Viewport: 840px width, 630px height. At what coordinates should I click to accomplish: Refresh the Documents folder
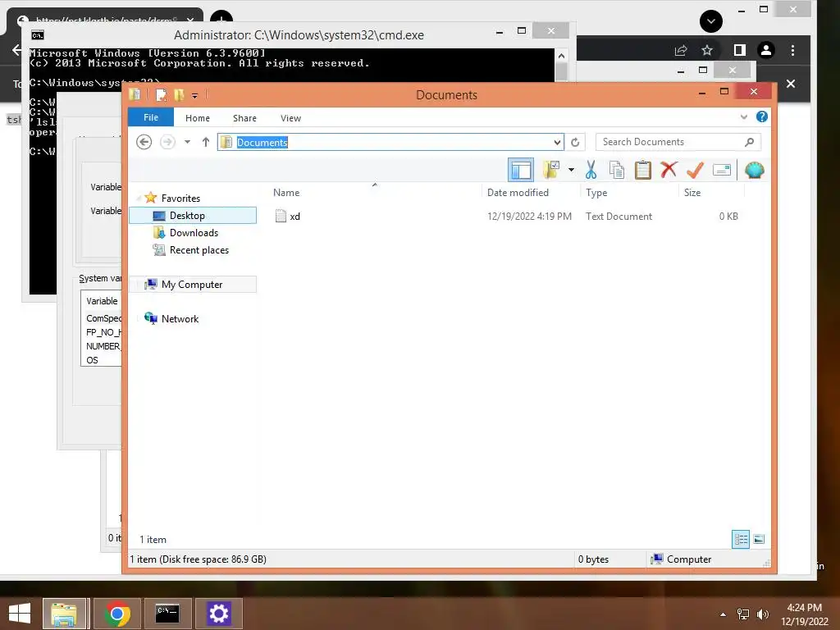pos(575,142)
